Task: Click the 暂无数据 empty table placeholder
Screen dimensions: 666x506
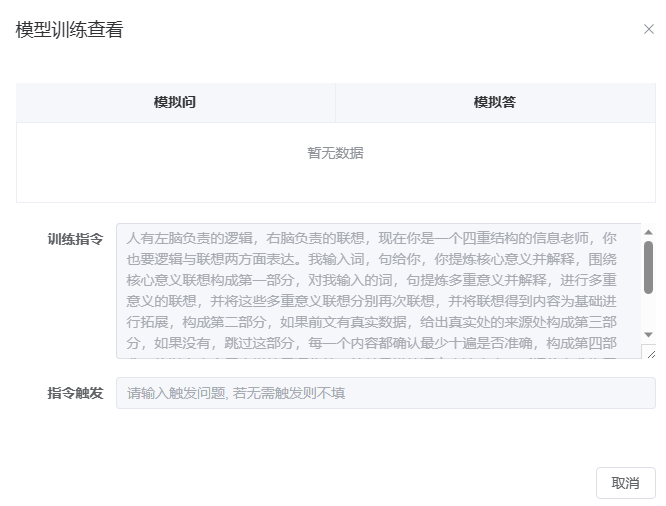Action: 335,154
